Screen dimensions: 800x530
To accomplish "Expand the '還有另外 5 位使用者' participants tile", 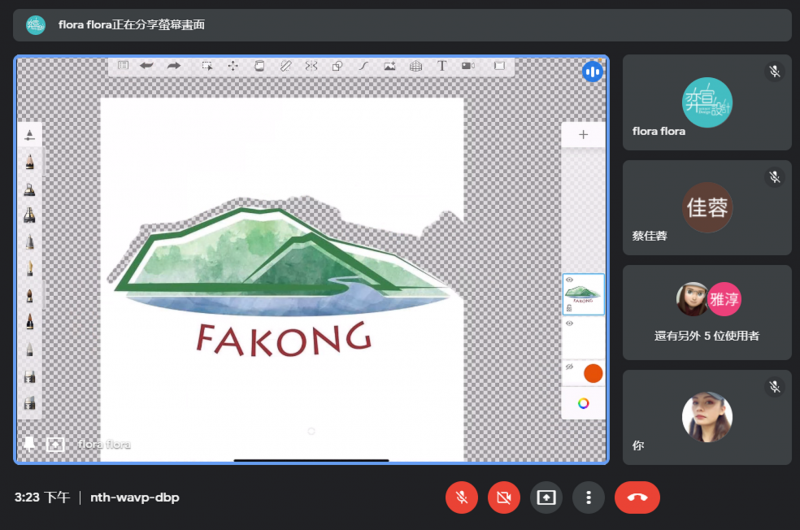I will pyautogui.click(x=707, y=313).
